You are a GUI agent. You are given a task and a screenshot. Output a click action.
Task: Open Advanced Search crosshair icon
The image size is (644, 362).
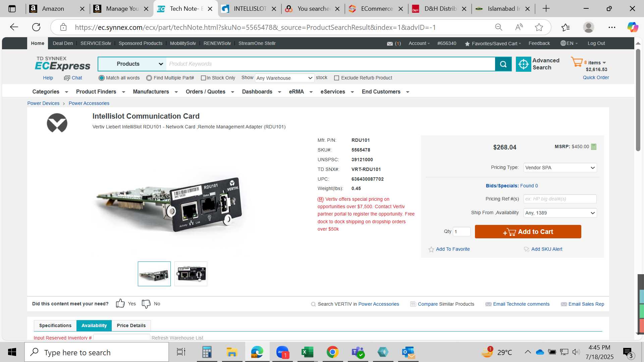pyautogui.click(x=523, y=64)
